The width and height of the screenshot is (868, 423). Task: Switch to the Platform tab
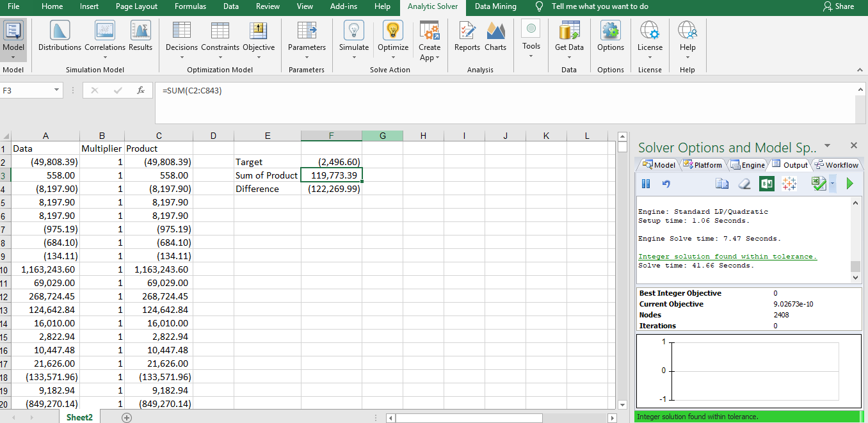703,164
